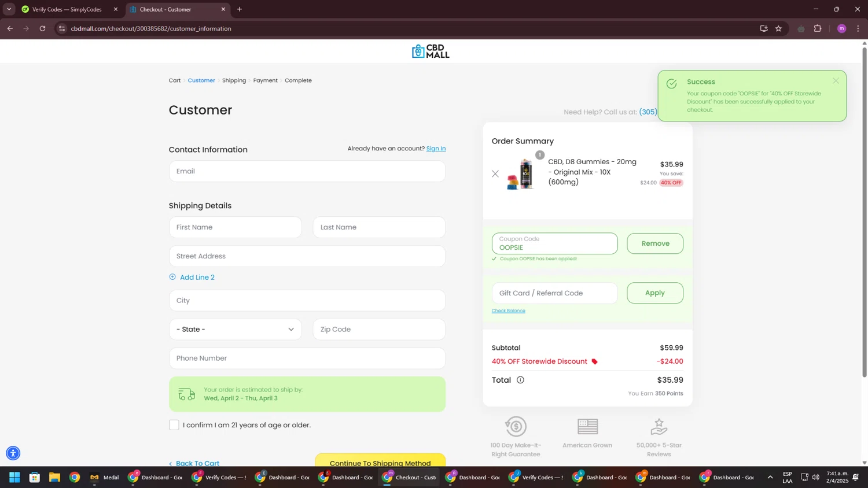Click the Remove coupon button
This screenshot has width=868, height=488.
point(655,243)
